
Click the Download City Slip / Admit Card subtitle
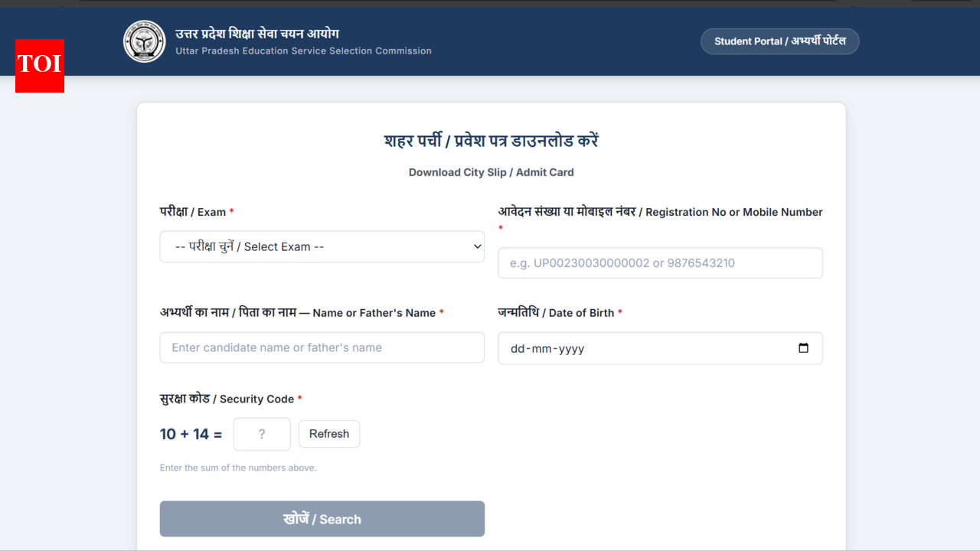tap(491, 172)
